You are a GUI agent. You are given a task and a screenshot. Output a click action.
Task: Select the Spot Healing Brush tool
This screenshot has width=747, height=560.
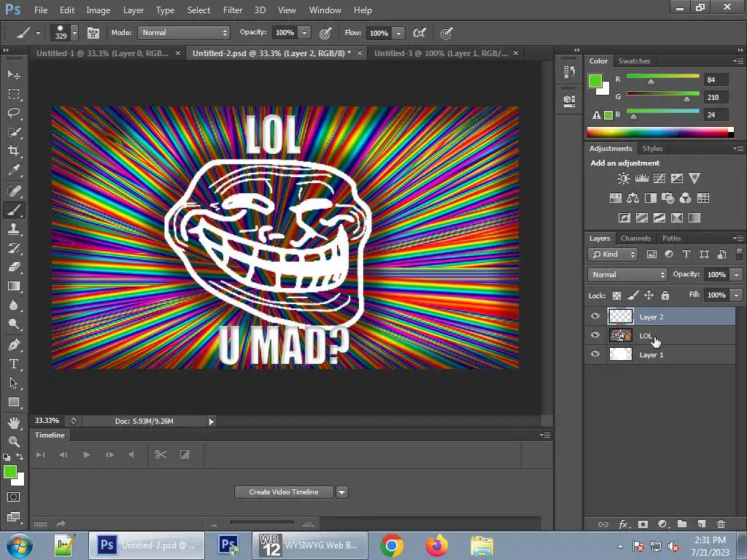14,190
